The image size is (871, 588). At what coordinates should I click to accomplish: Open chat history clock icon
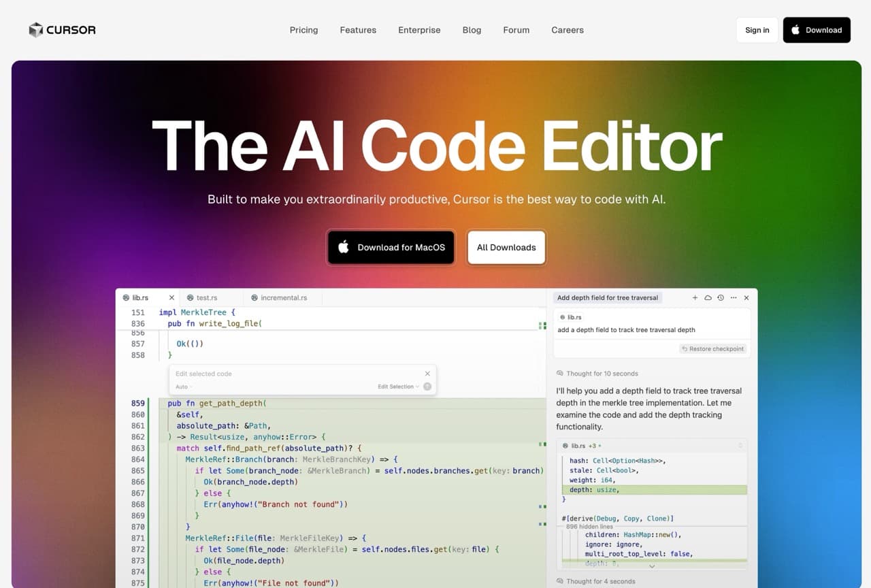click(x=721, y=297)
